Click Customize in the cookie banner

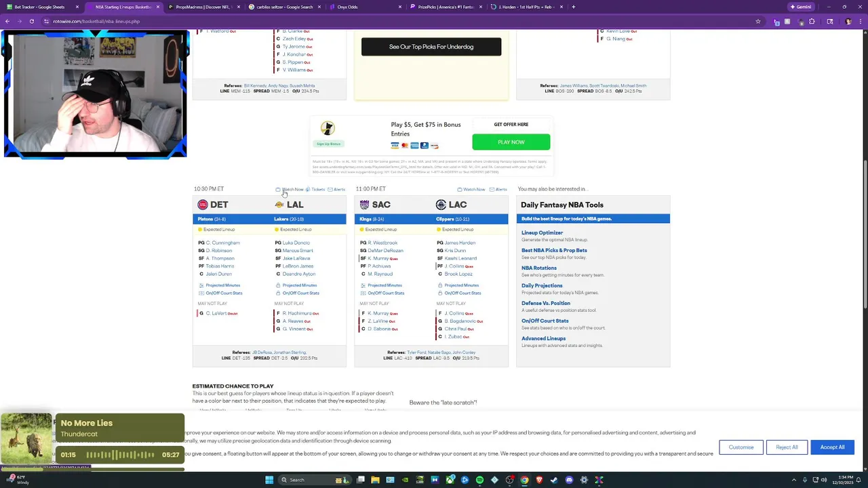pyautogui.click(x=741, y=447)
